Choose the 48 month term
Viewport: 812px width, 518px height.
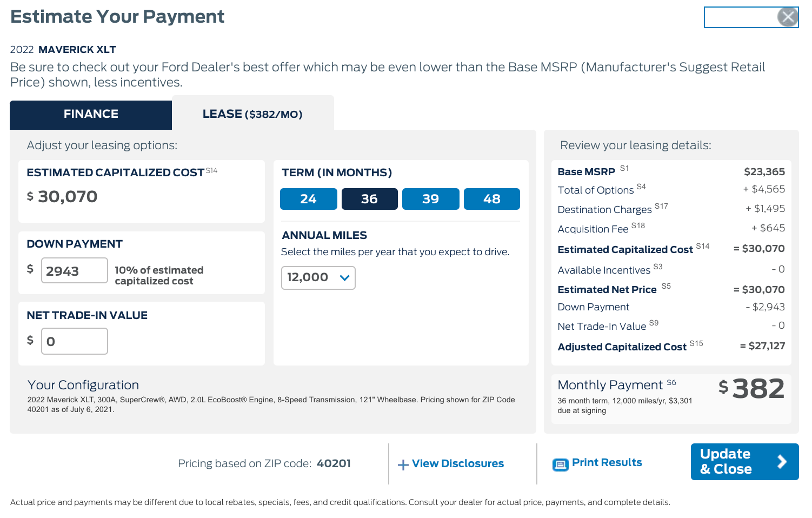tap(492, 199)
